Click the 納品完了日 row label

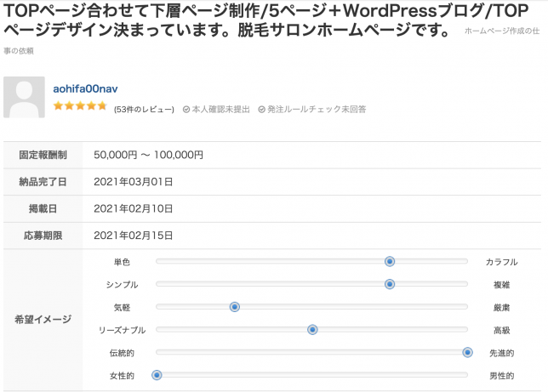43,182
